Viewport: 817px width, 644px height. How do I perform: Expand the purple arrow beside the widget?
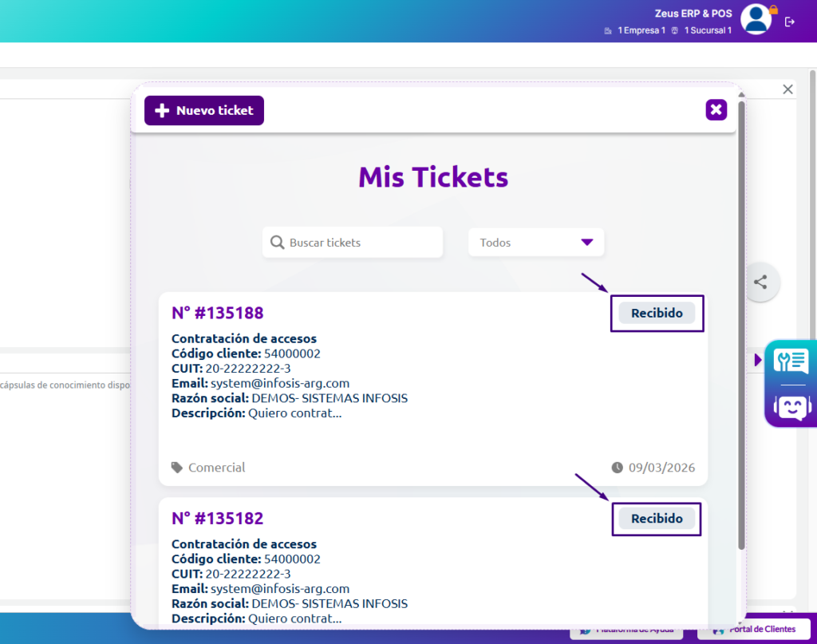[x=758, y=361]
